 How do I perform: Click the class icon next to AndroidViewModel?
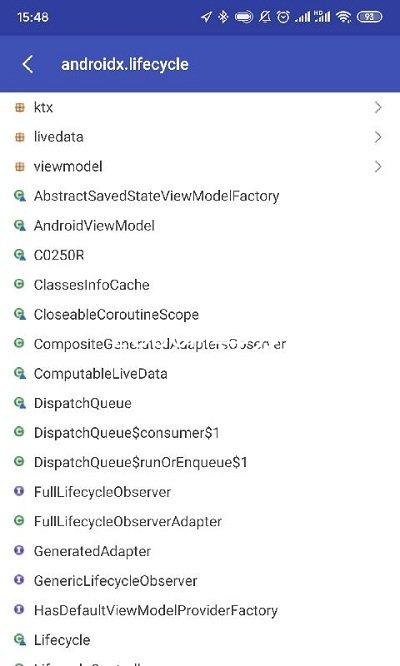(x=20, y=226)
